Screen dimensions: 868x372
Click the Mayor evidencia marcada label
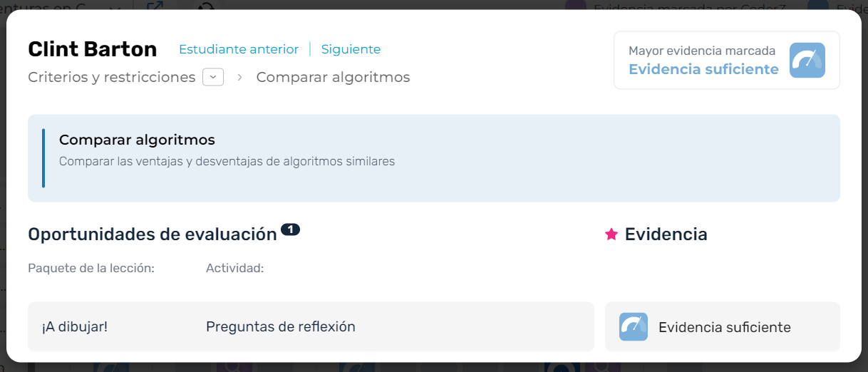(x=701, y=51)
